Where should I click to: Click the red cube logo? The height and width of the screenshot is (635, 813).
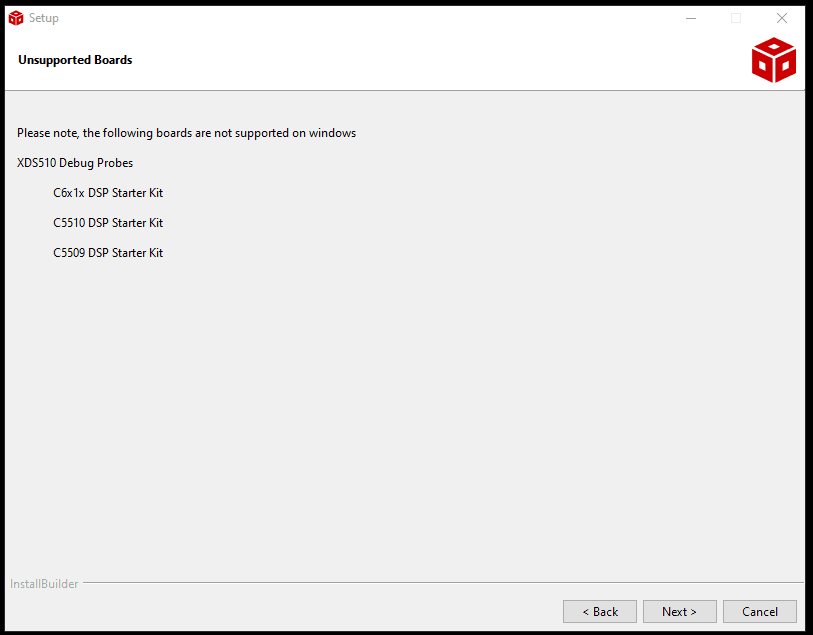click(x=773, y=60)
